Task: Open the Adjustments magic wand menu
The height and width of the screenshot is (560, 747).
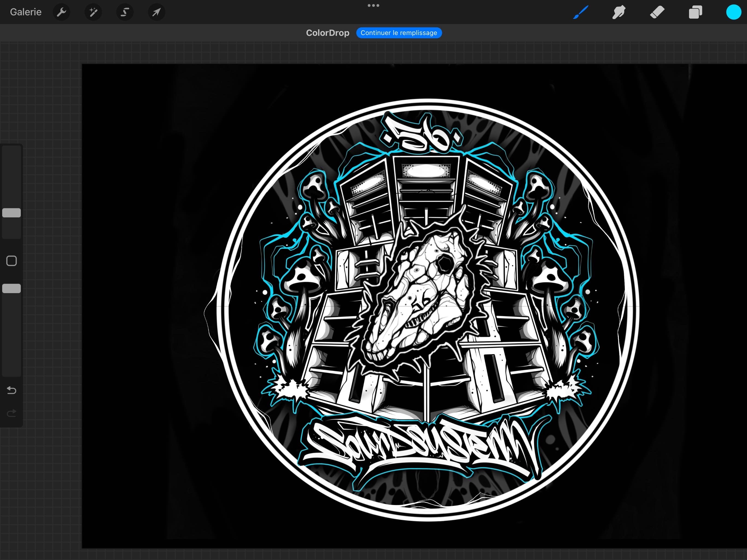Action: tap(93, 13)
